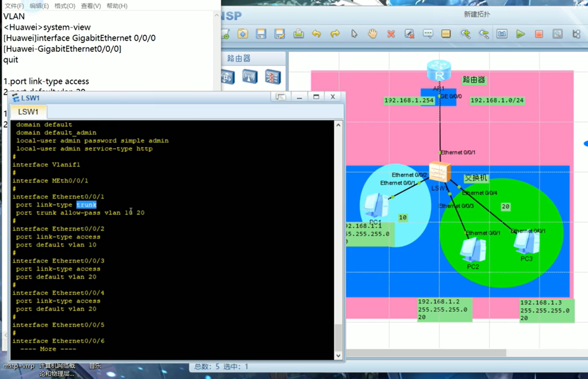Click the 路由器 green label in topology
The height and width of the screenshot is (379, 588).
pos(474,80)
